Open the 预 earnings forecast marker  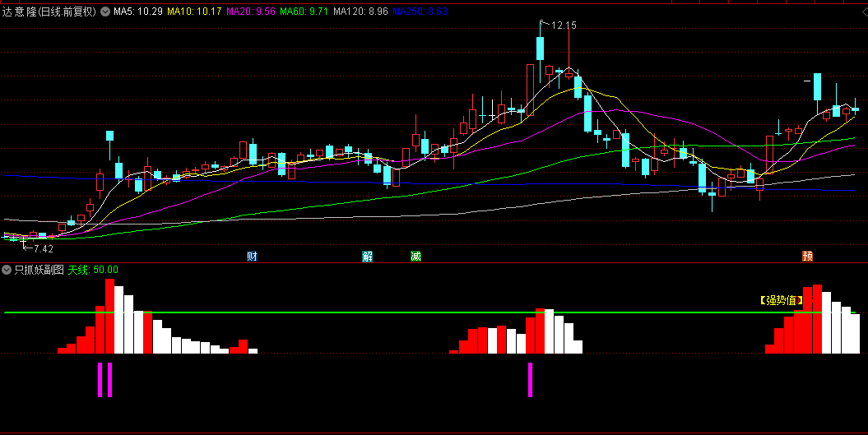click(x=808, y=256)
